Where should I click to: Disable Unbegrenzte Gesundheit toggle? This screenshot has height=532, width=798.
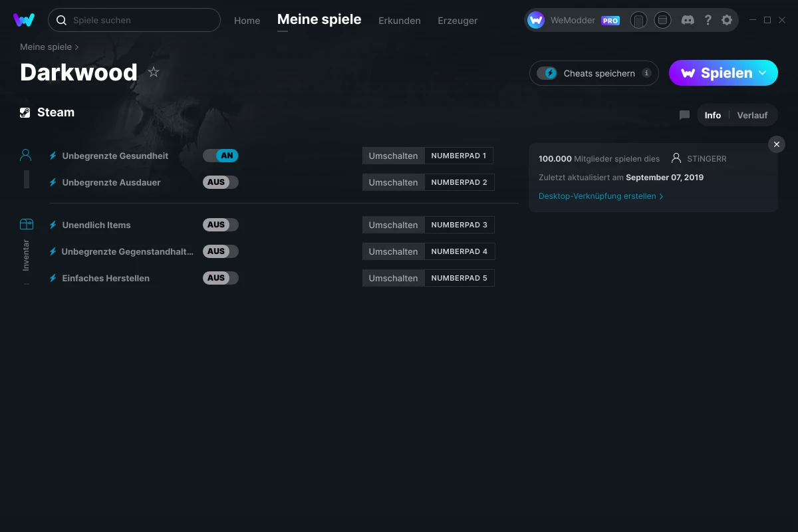click(x=221, y=156)
